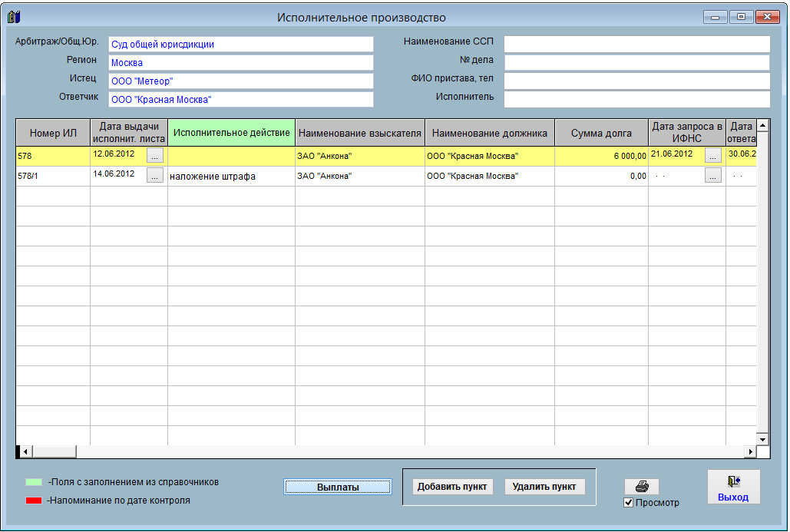This screenshot has width=790, height=532.
Task: Open date picker for 14.06.2012 issue date
Action: (154, 176)
